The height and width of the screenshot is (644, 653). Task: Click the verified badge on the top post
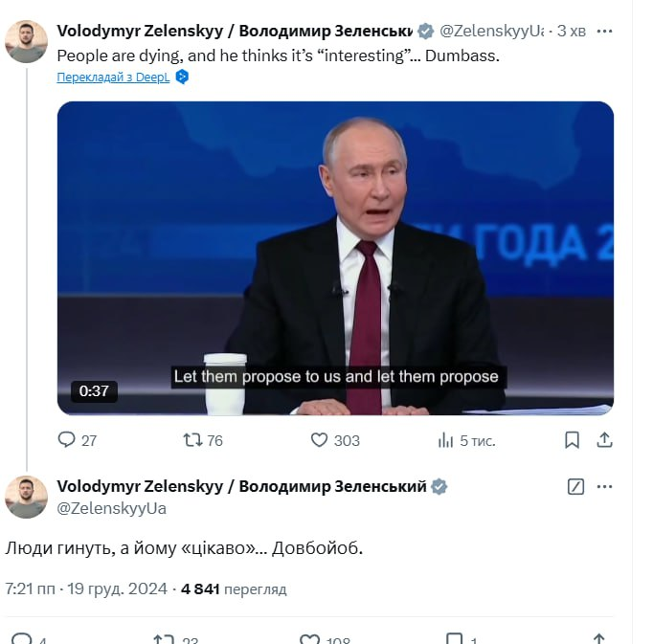pyautogui.click(x=426, y=31)
